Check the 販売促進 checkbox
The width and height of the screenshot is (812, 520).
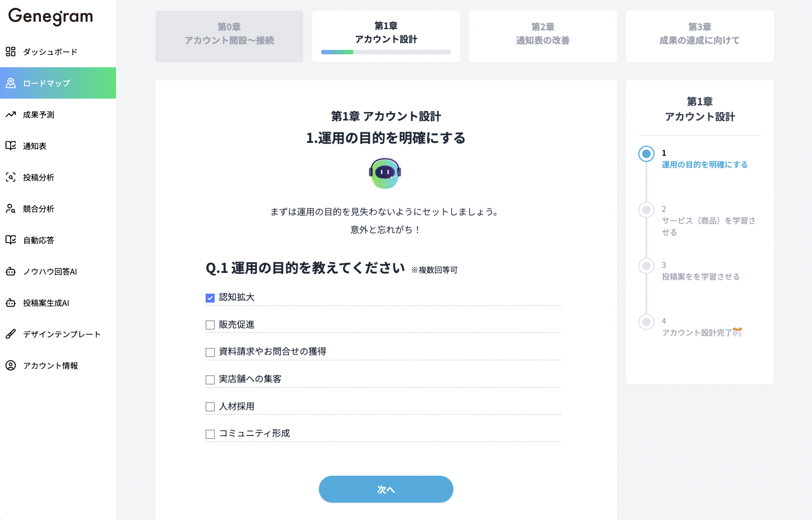[210, 325]
